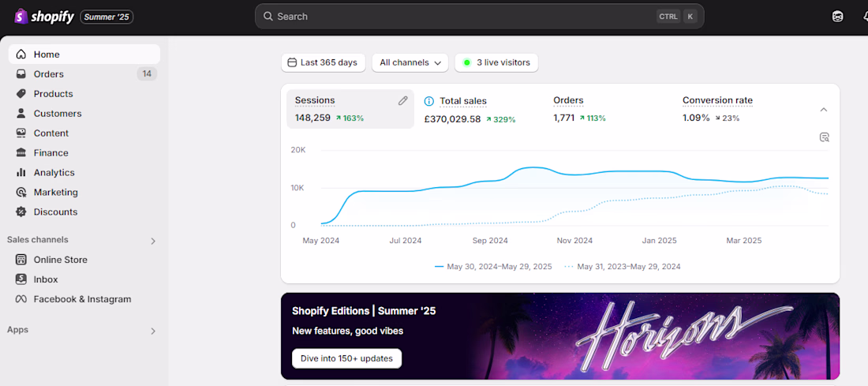Viewport: 868px width, 386px height.
Task: Open the Last 365 days date picker
Action: [324, 62]
